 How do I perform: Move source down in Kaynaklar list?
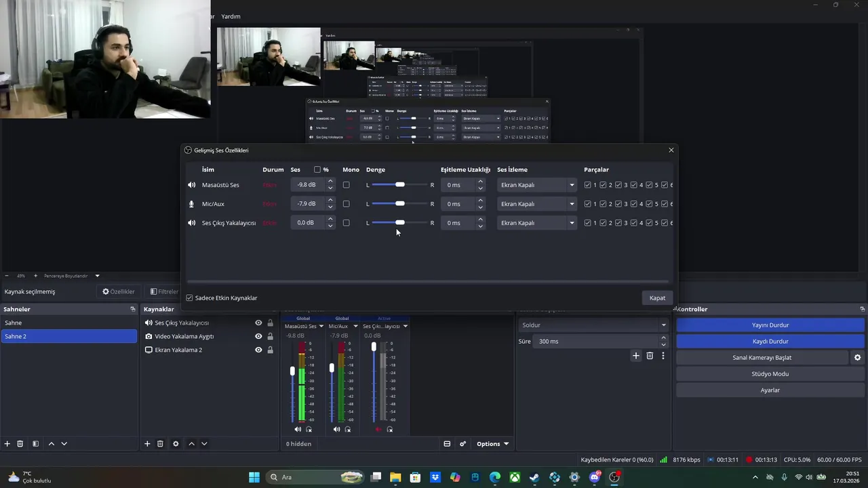[x=204, y=444]
